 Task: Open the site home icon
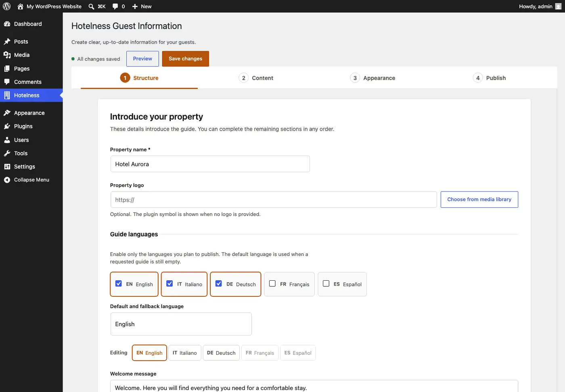[x=20, y=6]
